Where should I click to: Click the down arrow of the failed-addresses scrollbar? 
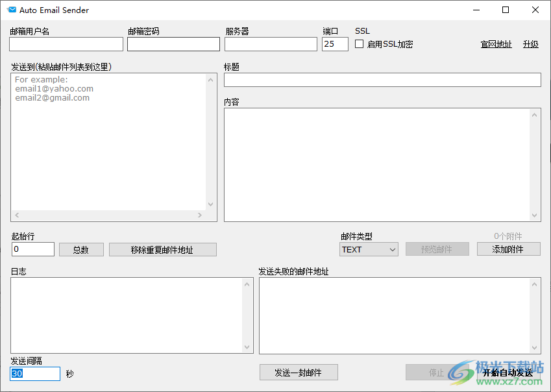pos(535,347)
